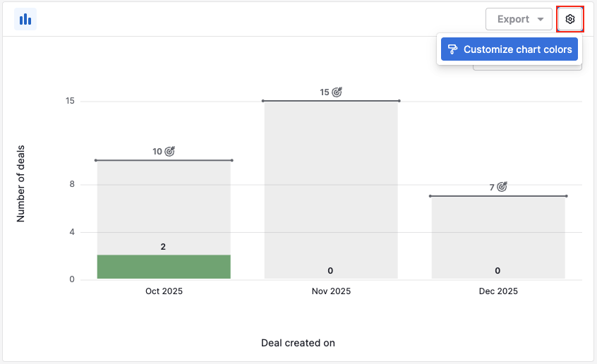The image size is (597, 364).
Task: Click the Oct 2025 axis label
Action: click(x=164, y=291)
